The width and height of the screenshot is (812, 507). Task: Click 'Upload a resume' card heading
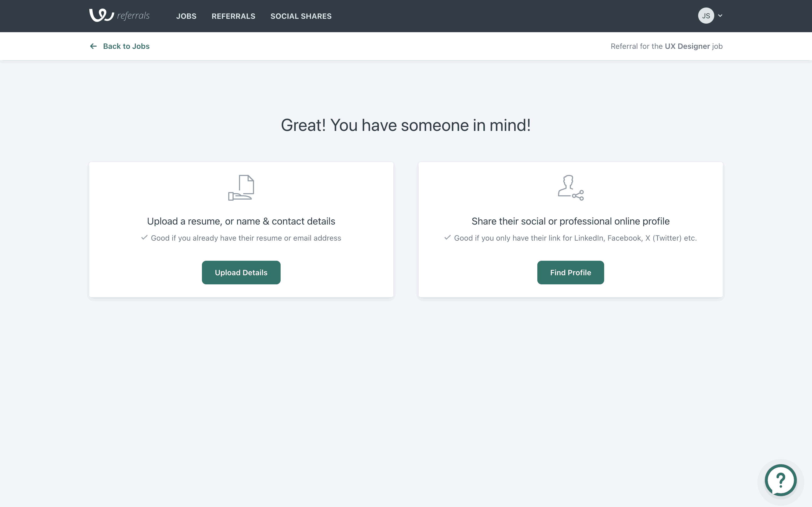241,221
